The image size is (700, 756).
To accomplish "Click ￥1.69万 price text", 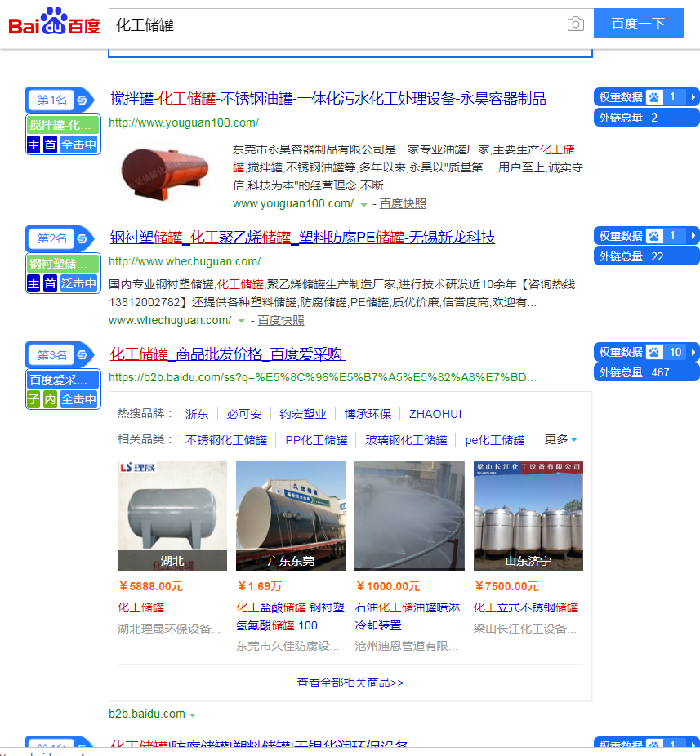I will (260, 586).
